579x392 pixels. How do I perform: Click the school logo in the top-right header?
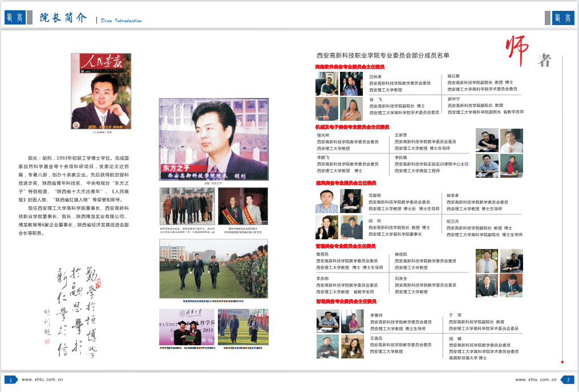point(563,18)
